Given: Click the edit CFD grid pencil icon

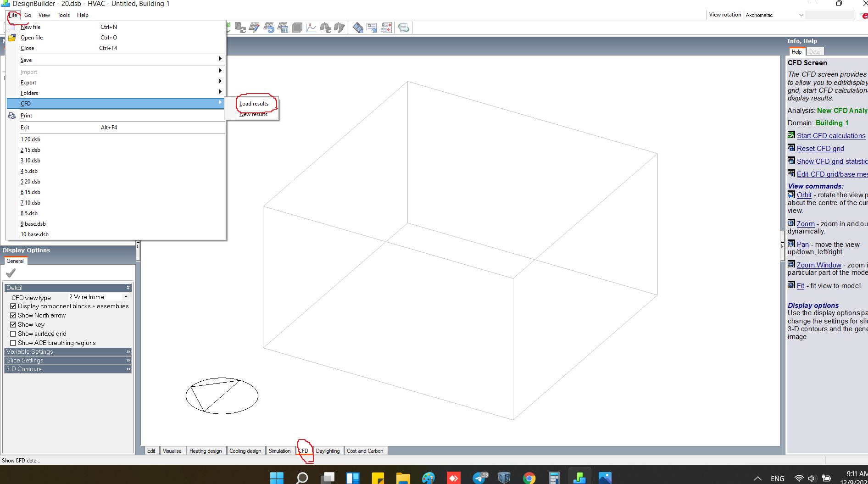Looking at the screenshot, I should point(254,28).
